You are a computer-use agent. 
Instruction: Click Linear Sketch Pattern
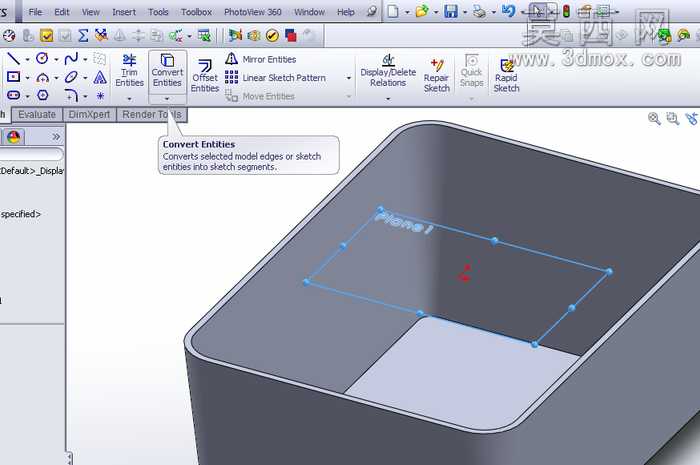(275, 78)
